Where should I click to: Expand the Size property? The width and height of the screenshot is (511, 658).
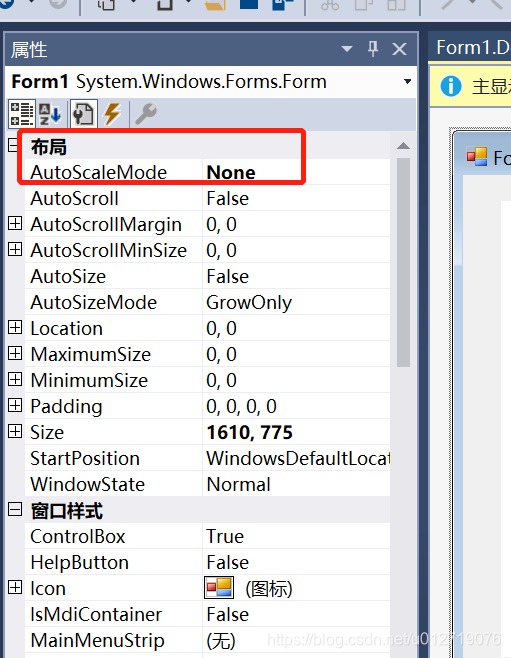(15, 432)
